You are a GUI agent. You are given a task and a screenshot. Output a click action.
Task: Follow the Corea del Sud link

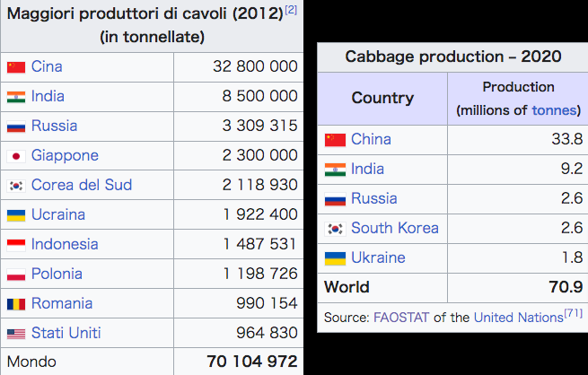tap(81, 186)
